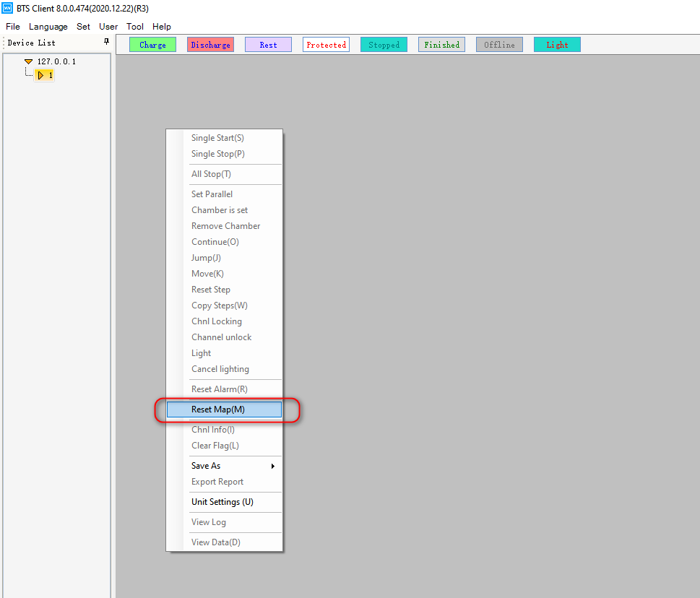700x598 pixels.
Task: Select channel 1 in the device tree
Action: [45, 75]
